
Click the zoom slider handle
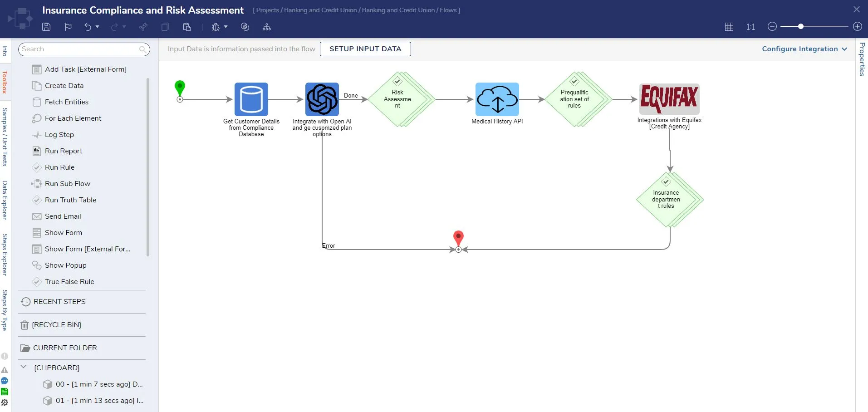[x=801, y=26]
